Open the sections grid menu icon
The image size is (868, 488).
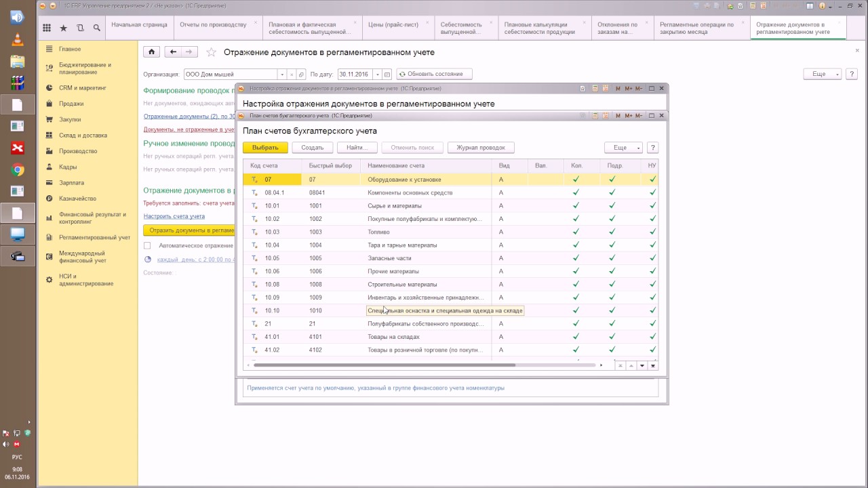(47, 28)
